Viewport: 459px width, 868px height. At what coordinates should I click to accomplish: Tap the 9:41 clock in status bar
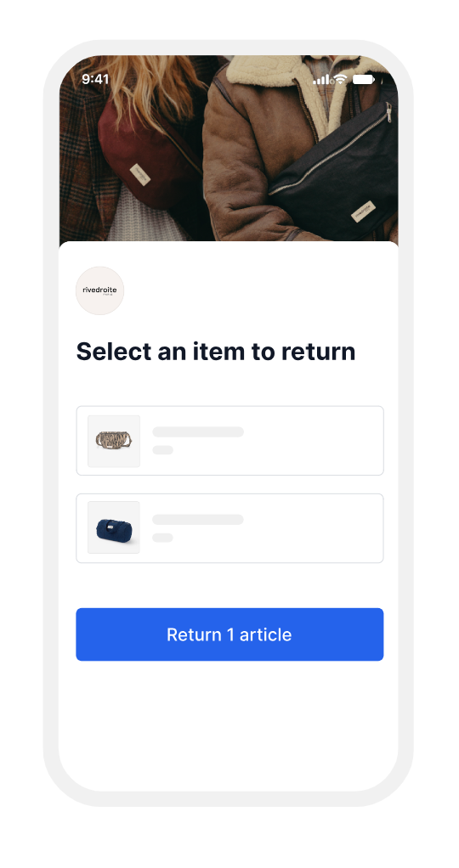pyautogui.click(x=95, y=79)
